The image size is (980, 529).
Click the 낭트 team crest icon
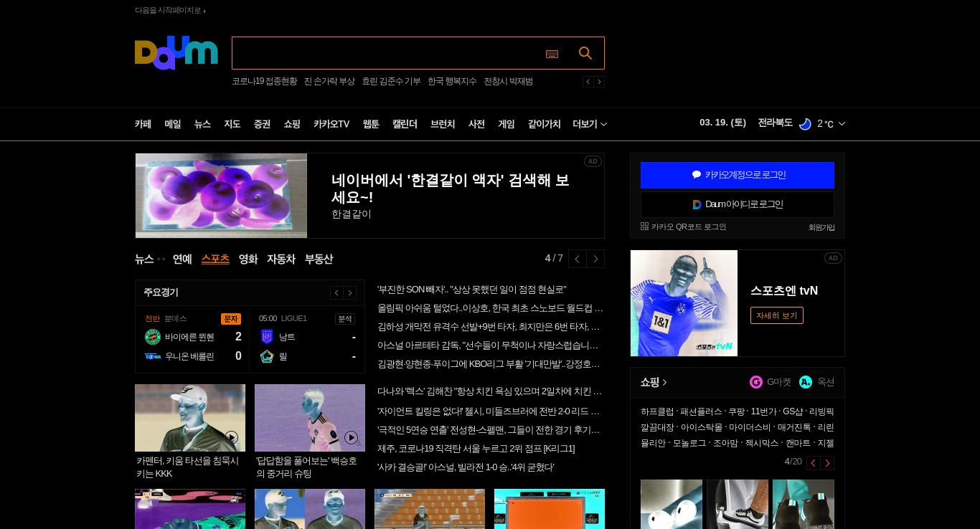(x=267, y=337)
